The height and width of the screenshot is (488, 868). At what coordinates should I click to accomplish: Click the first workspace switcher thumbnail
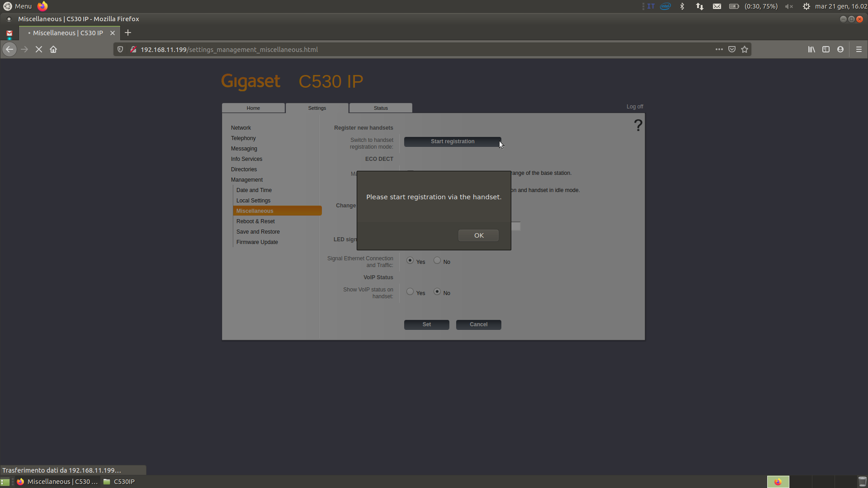pyautogui.click(x=778, y=482)
